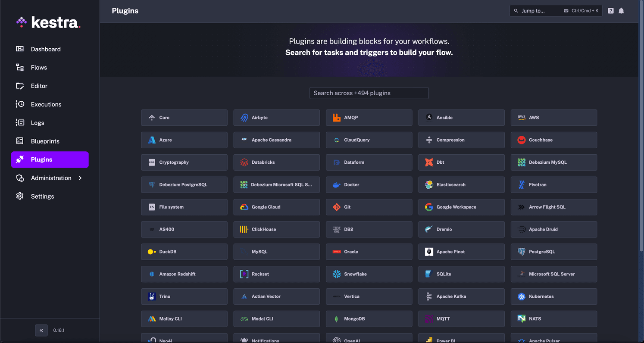
Task: Open Apache Pinot plugin
Action: click(461, 252)
